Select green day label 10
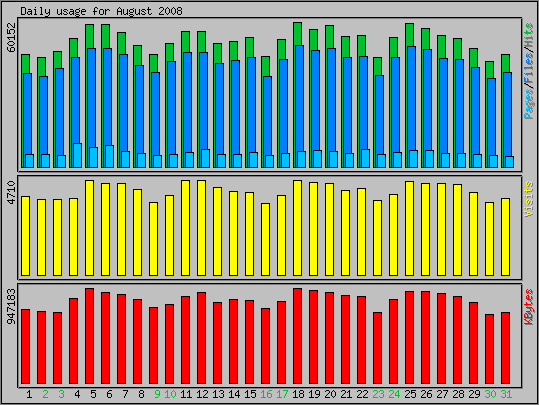Screen dimensions: 539x405 [x=170, y=394]
